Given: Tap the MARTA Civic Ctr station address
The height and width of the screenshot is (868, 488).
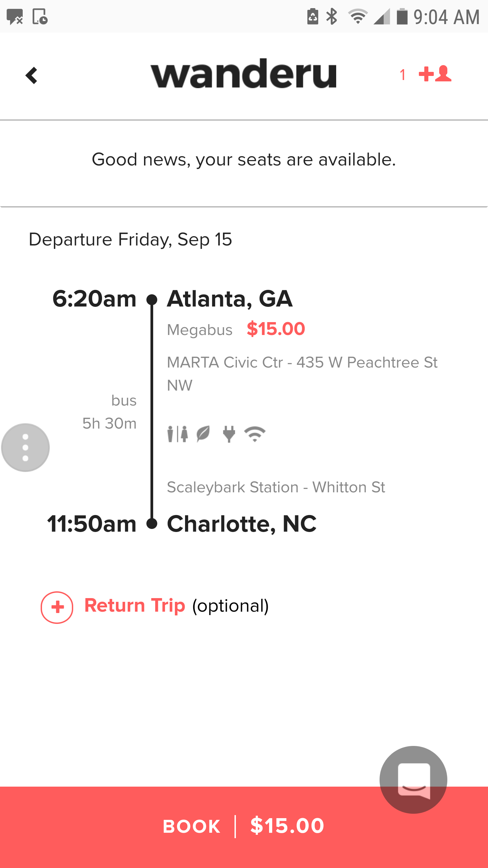Looking at the screenshot, I should click(302, 374).
